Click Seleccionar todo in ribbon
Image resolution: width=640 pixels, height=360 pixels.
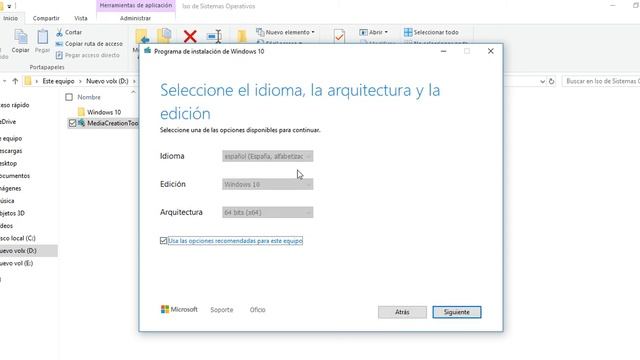(x=431, y=32)
